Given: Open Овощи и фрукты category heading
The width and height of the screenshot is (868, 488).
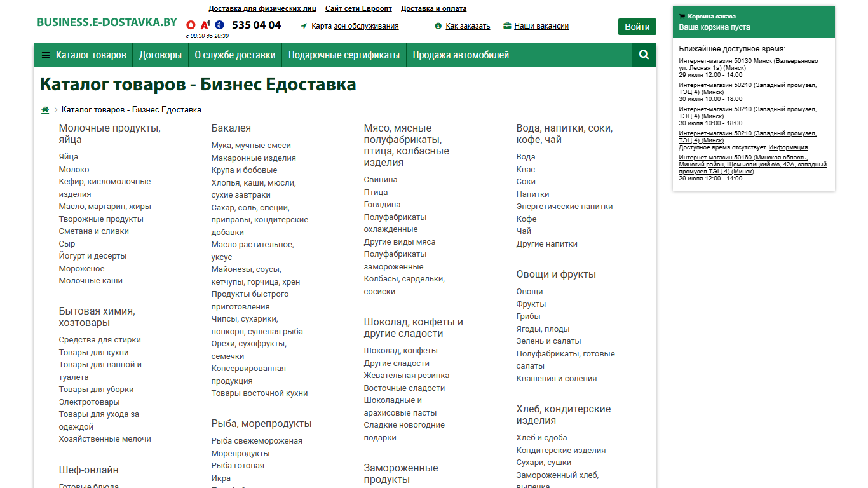Looking at the screenshot, I should click(x=556, y=274).
